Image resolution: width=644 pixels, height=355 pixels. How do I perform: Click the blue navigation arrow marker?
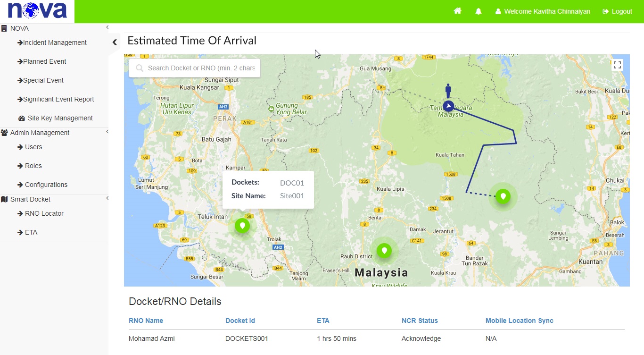click(448, 106)
